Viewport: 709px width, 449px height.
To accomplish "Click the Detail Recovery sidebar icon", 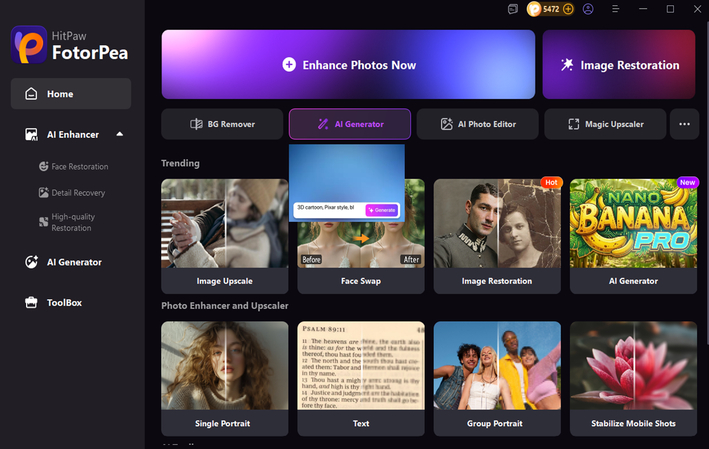I will pyautogui.click(x=43, y=193).
